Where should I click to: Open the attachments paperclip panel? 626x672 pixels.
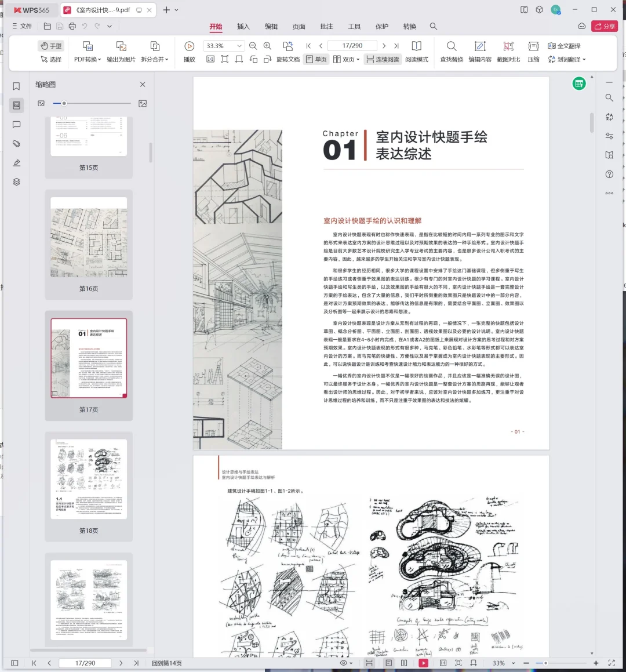(x=16, y=144)
